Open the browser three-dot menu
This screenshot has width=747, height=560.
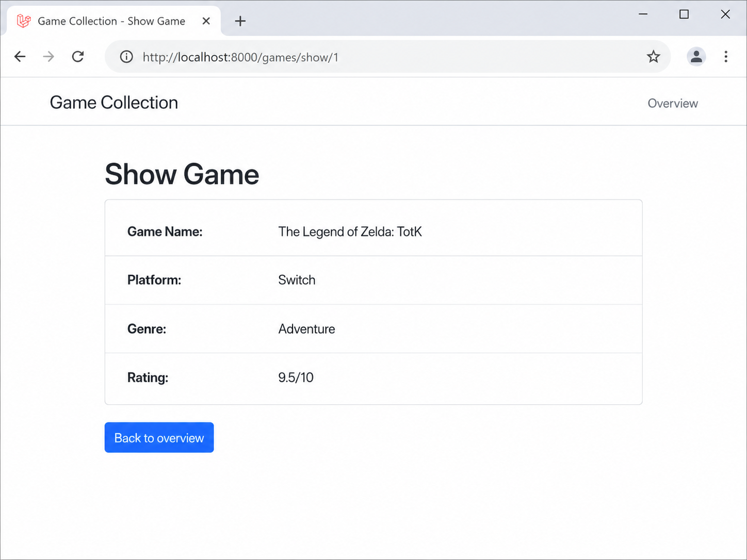pos(726,57)
